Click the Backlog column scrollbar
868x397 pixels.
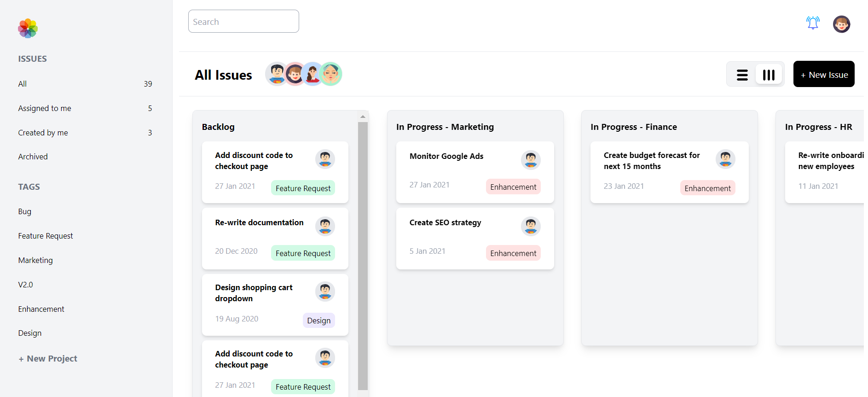pyautogui.click(x=363, y=253)
